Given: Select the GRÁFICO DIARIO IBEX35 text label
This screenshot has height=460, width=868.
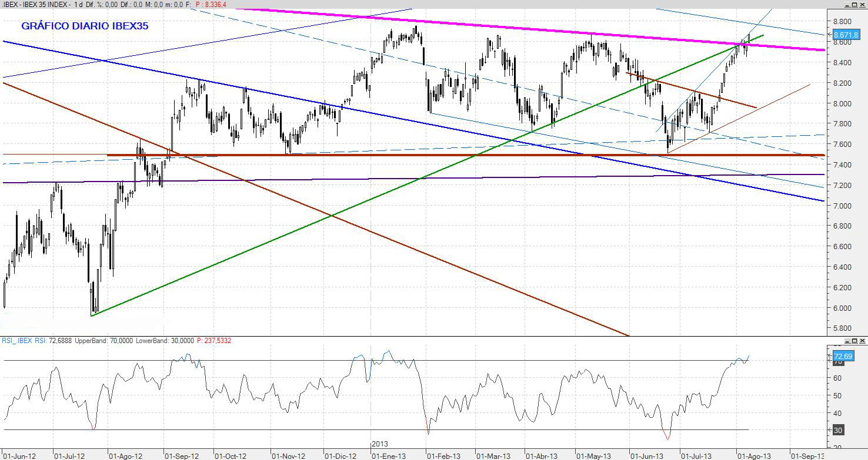Looking at the screenshot, I should pos(85,26).
